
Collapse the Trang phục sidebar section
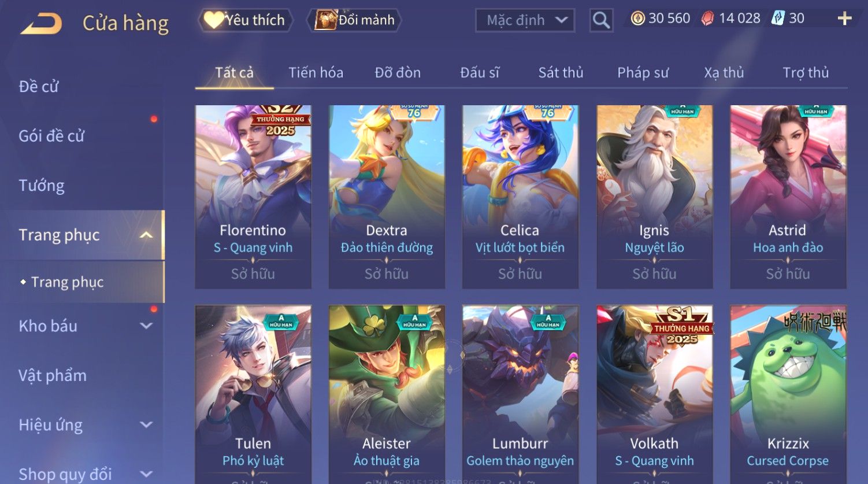[x=146, y=235]
